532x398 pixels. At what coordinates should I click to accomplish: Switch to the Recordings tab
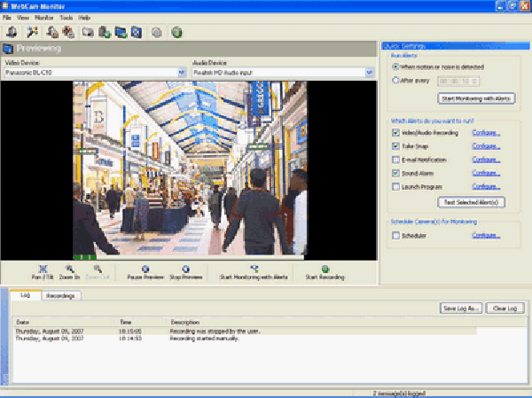click(60, 295)
